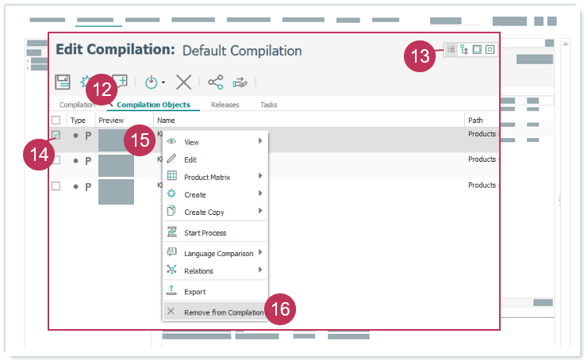Switch to list view icon
Viewport: 588px width, 364px height.
click(452, 49)
